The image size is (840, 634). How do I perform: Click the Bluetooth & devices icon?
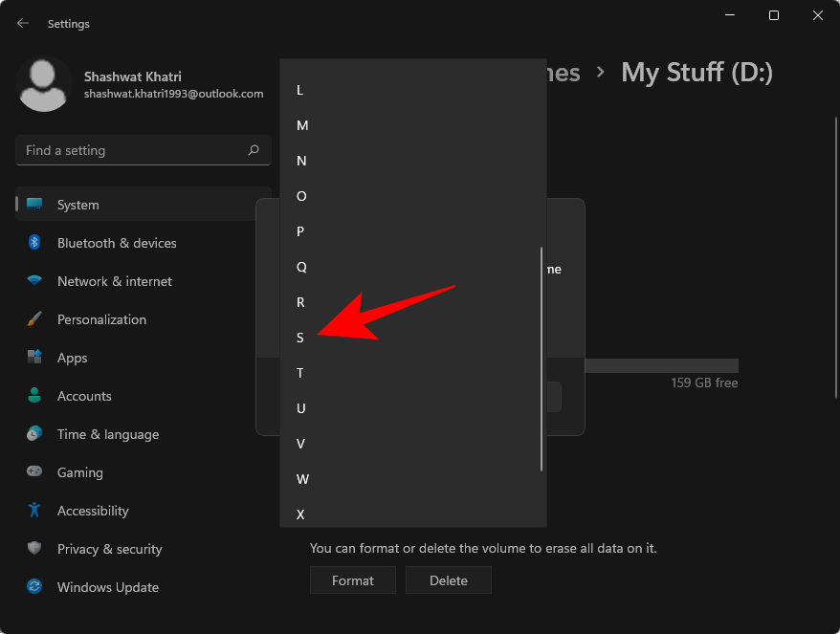34,243
